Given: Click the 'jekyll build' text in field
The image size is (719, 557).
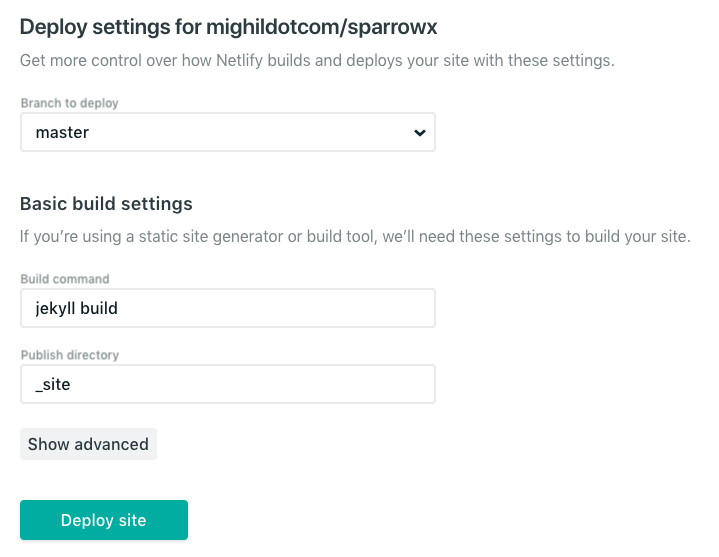Looking at the screenshot, I should 77,308.
